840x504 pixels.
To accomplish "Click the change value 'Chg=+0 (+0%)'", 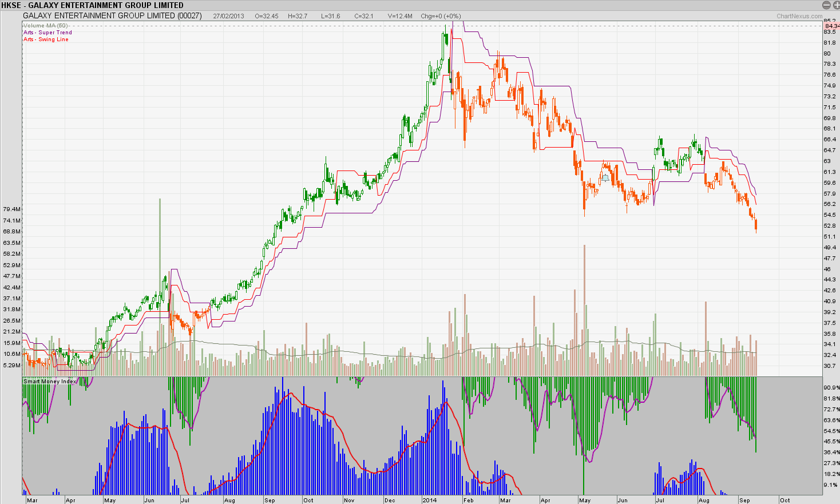I will pyautogui.click(x=441, y=16).
